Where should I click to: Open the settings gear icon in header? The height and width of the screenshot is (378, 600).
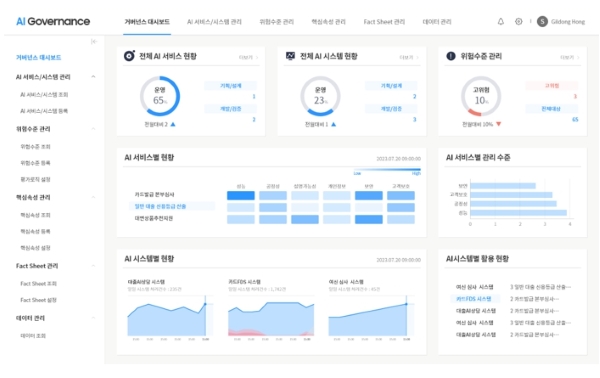(x=518, y=21)
